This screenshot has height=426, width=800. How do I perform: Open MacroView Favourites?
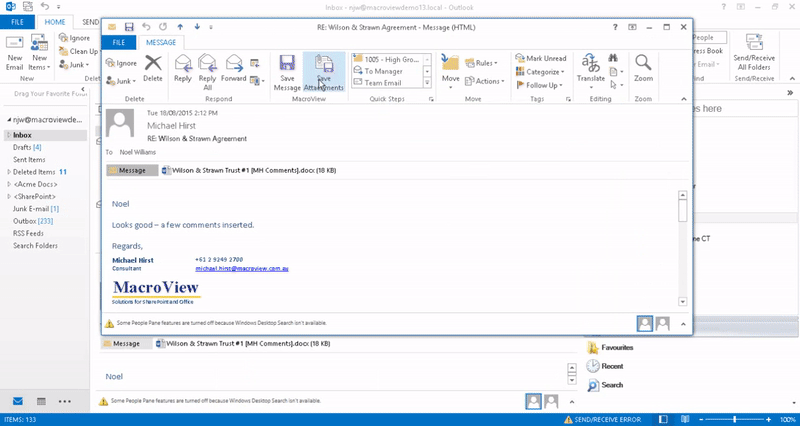[x=610, y=347]
